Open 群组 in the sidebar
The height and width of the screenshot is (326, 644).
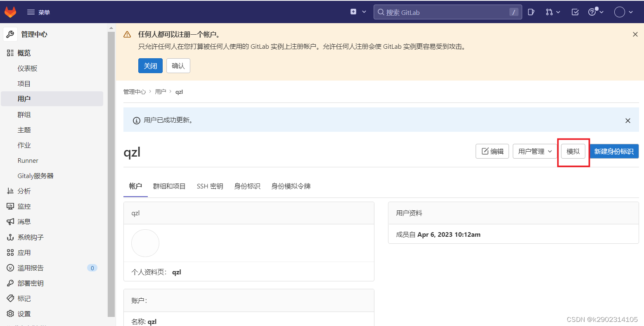[24, 114]
